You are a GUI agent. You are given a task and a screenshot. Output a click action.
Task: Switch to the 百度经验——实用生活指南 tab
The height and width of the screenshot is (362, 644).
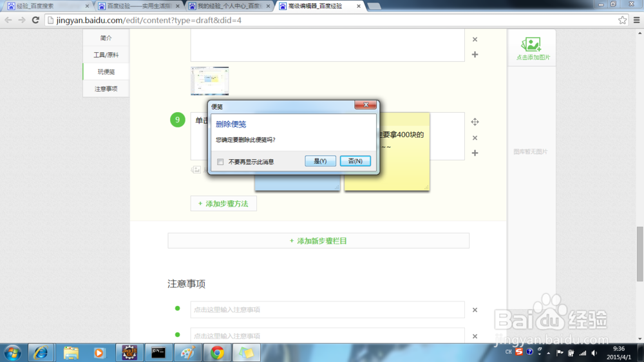(138, 6)
